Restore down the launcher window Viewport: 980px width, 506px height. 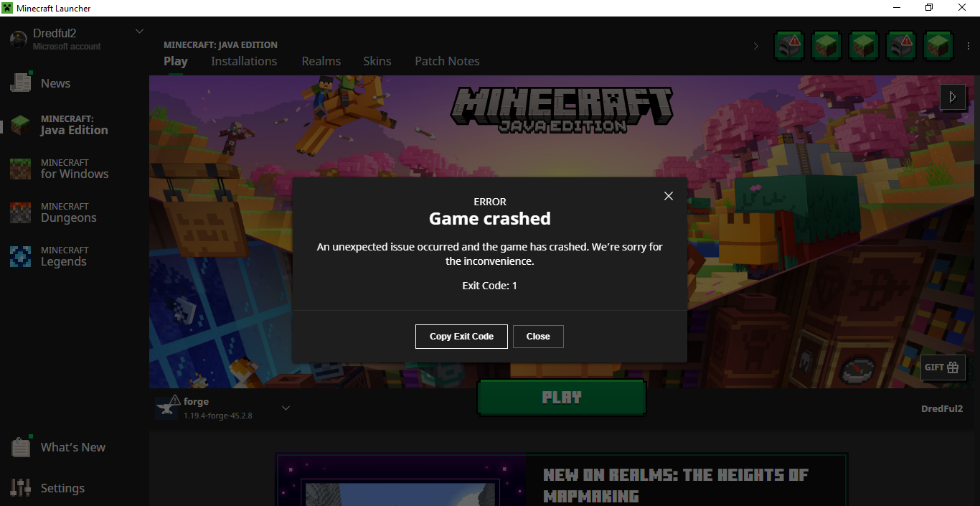tap(929, 8)
